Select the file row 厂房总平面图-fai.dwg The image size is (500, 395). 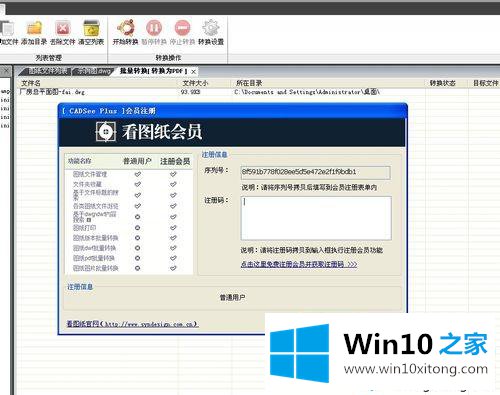(x=52, y=92)
